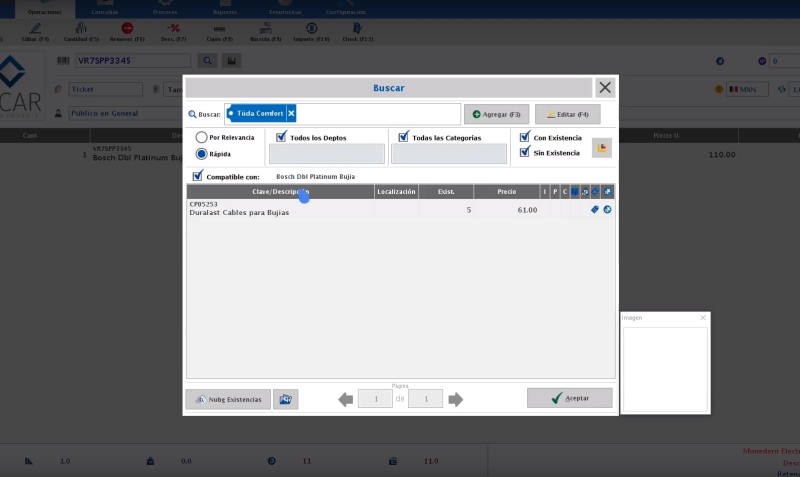Sort by Exist. column header

tap(446, 192)
